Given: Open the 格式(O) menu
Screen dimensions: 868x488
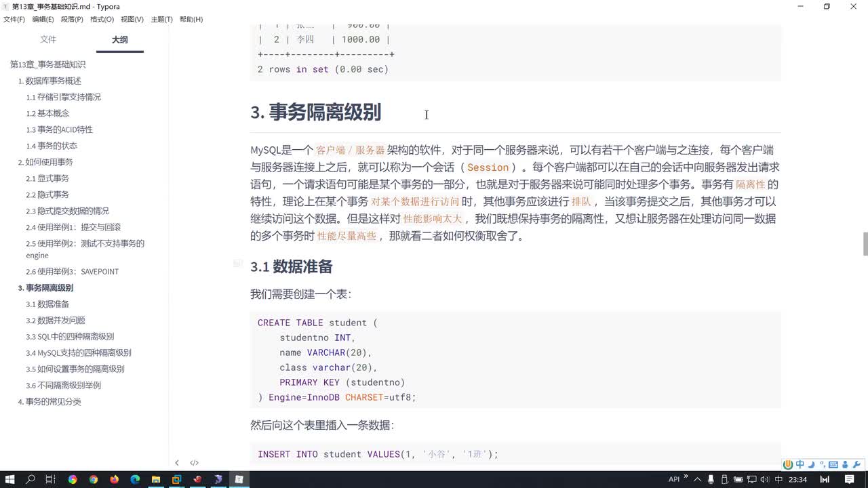Looking at the screenshot, I should [x=102, y=19].
